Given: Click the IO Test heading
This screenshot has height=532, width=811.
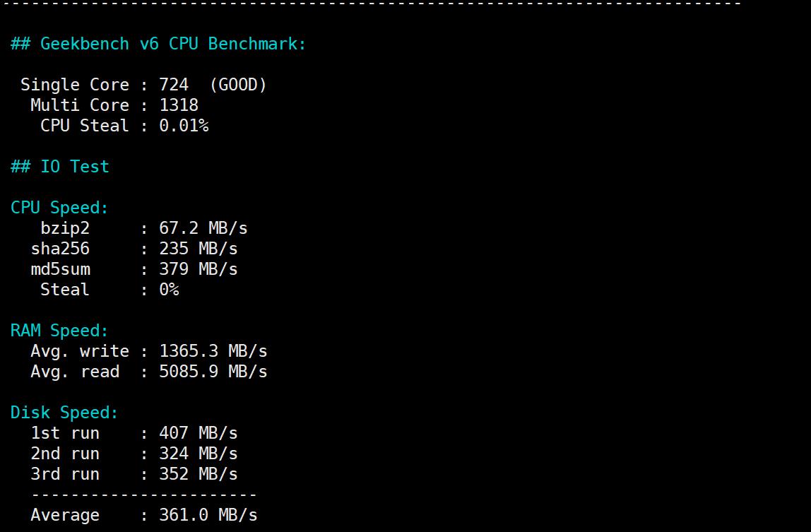Looking at the screenshot, I should [60, 167].
